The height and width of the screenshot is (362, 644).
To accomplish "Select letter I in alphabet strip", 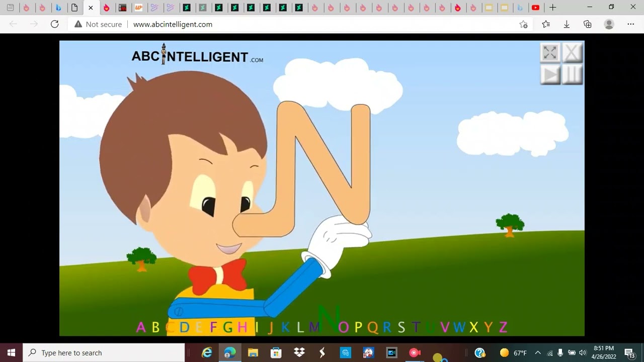I will point(257,328).
